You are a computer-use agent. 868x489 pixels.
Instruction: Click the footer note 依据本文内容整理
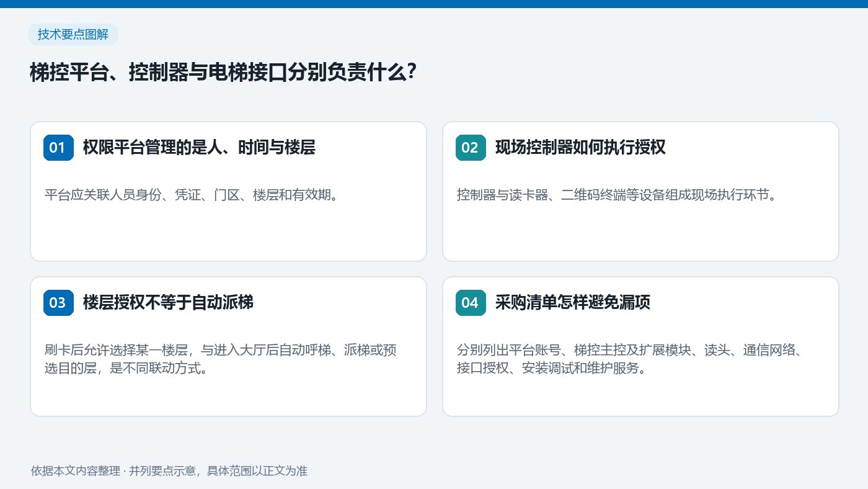coord(169,471)
